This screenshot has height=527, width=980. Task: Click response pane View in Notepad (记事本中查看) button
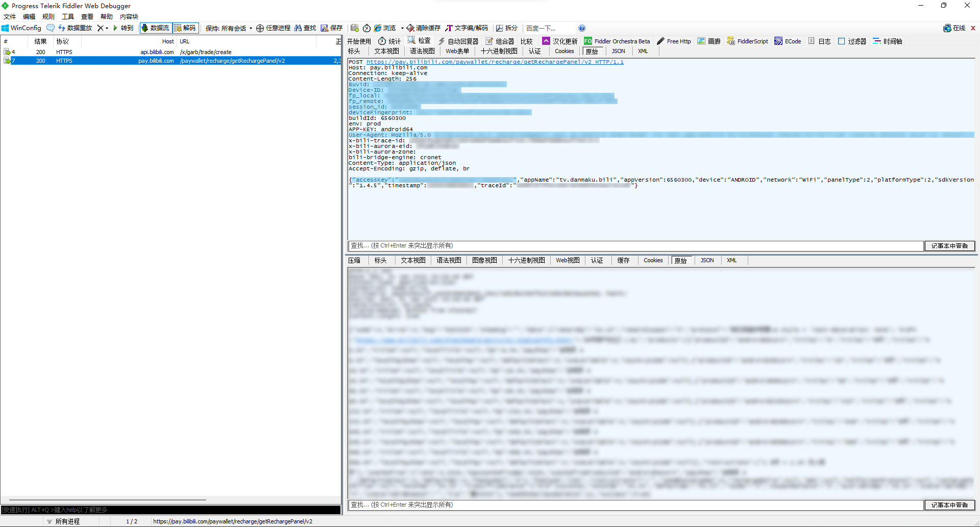coord(949,505)
